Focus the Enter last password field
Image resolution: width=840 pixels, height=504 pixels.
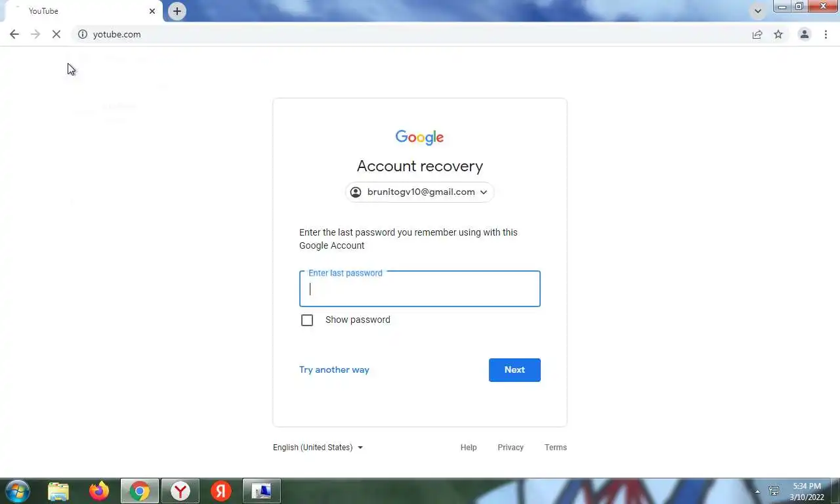pyautogui.click(x=420, y=289)
